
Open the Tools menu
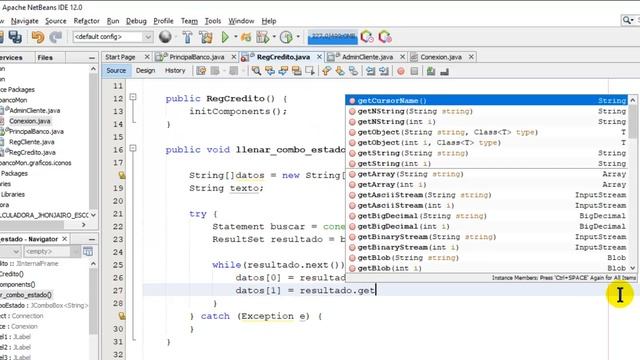[x=213, y=21]
